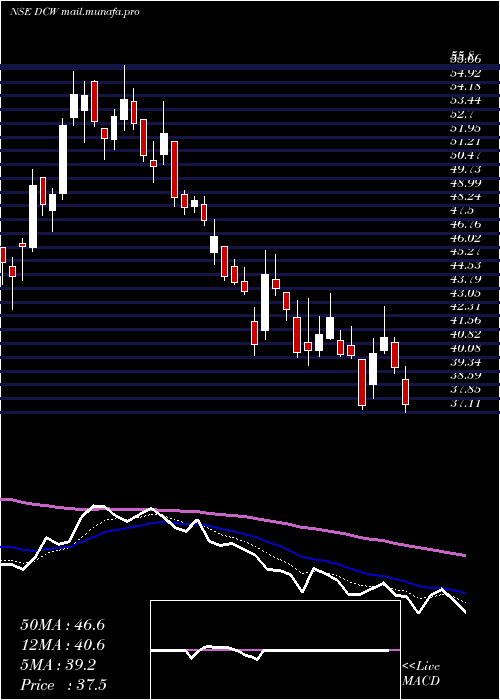Image resolution: width=500 pixels, height=700 pixels.
Task: Click the 37.11 price axis label
Action: [466, 403]
